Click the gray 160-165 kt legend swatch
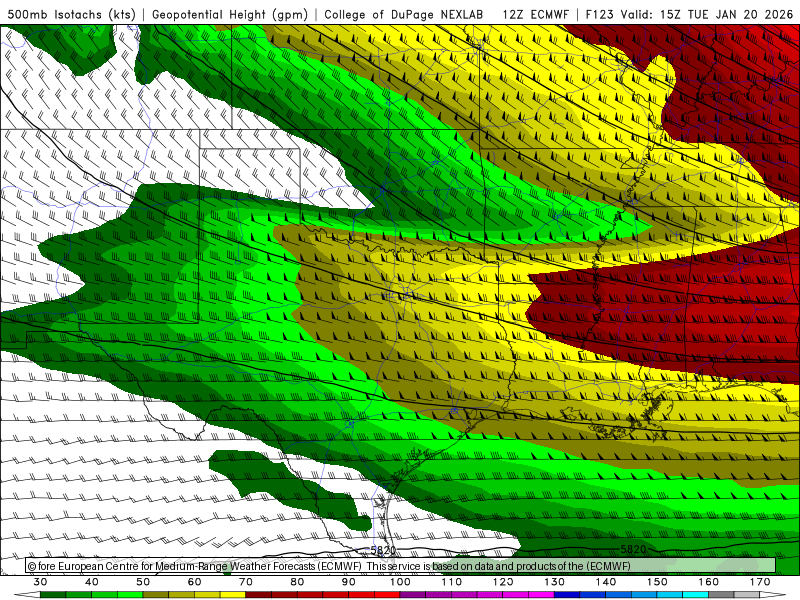 (x=721, y=595)
